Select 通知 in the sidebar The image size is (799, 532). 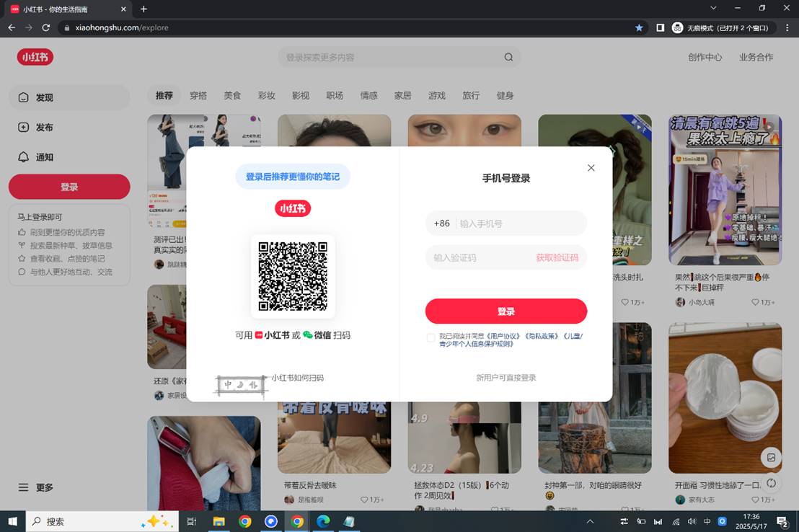click(x=69, y=157)
